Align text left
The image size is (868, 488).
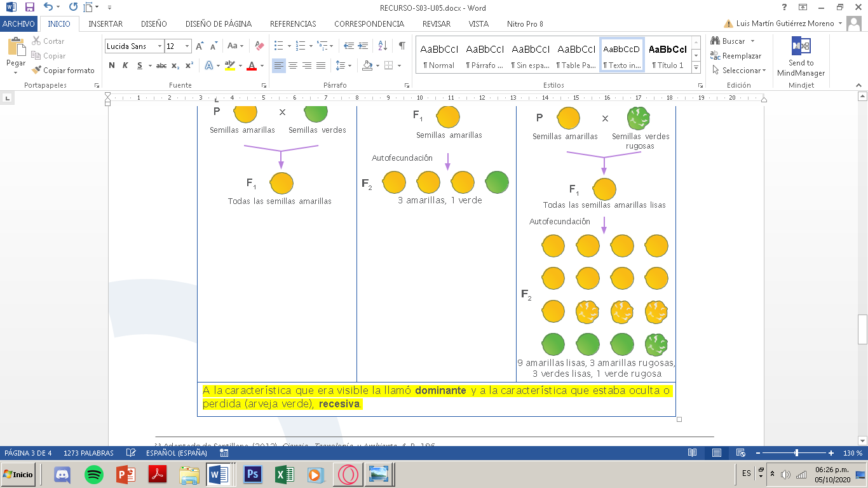click(x=278, y=65)
